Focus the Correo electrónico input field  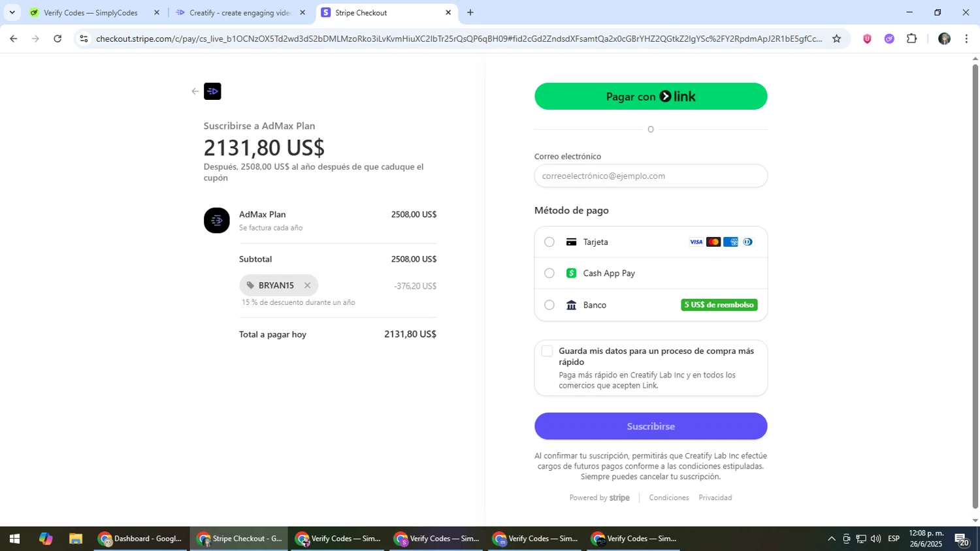coord(651,176)
